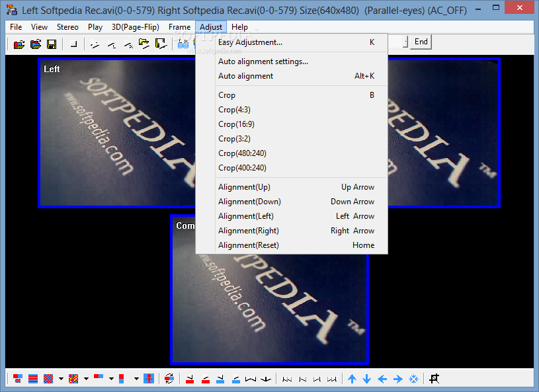Click the yellow floppy with line icon
Screen dimensions: 539x392
pyautogui.click(x=161, y=44)
